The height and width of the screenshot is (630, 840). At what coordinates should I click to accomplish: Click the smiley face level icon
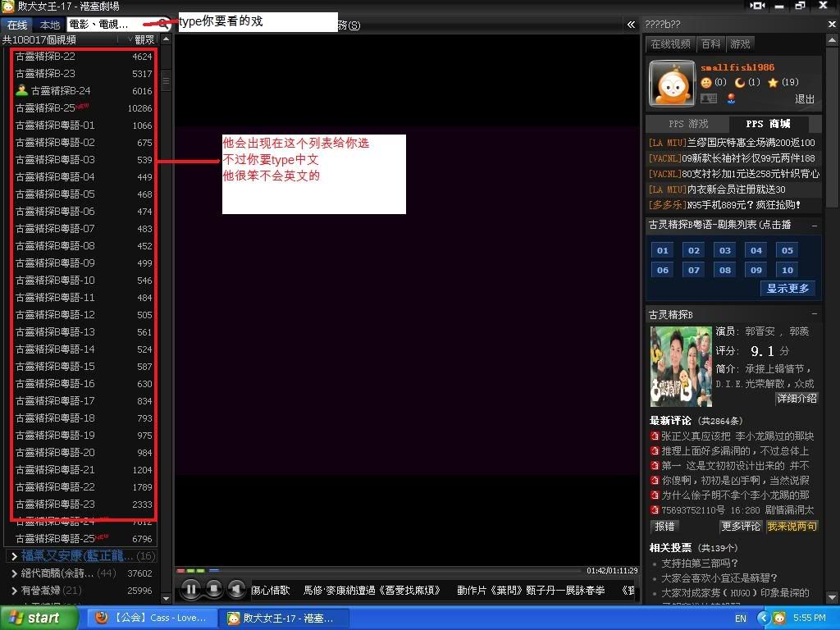(x=706, y=83)
